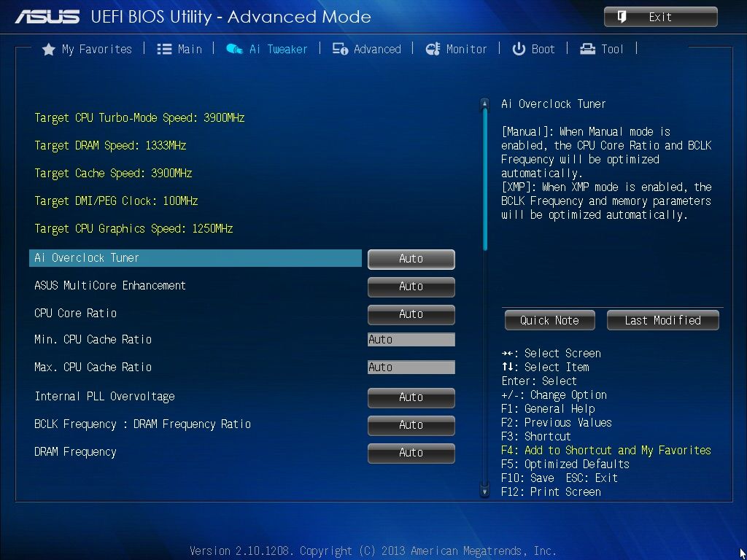Switch to the Boot tab
This screenshot has width=747, height=560.
pyautogui.click(x=535, y=49)
